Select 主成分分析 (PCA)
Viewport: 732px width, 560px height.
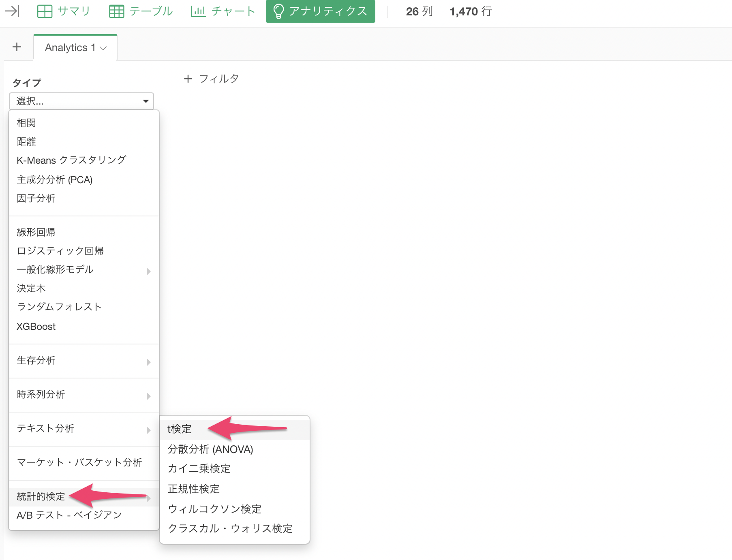(x=84, y=180)
